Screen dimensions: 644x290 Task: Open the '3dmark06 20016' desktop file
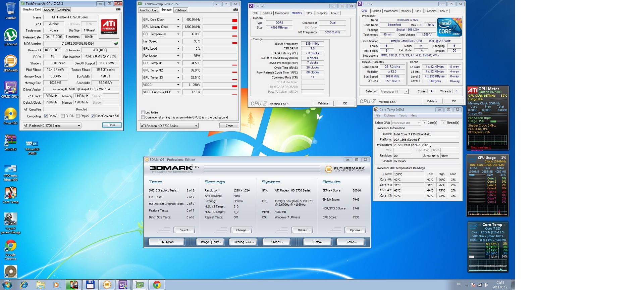pos(32,147)
